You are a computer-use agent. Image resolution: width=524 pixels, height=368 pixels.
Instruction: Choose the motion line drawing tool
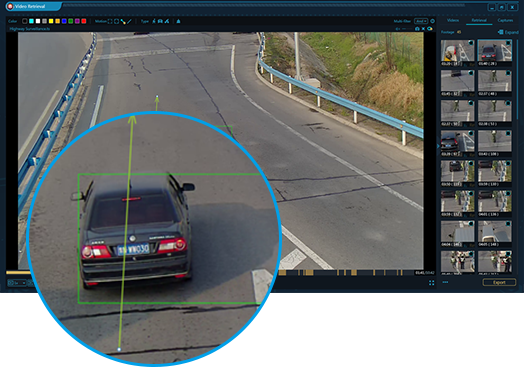[130, 21]
